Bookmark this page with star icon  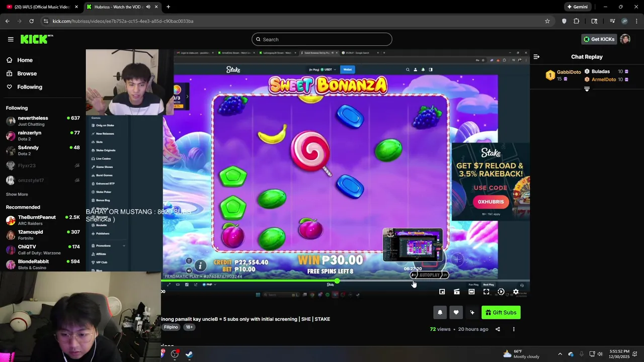[547, 21]
